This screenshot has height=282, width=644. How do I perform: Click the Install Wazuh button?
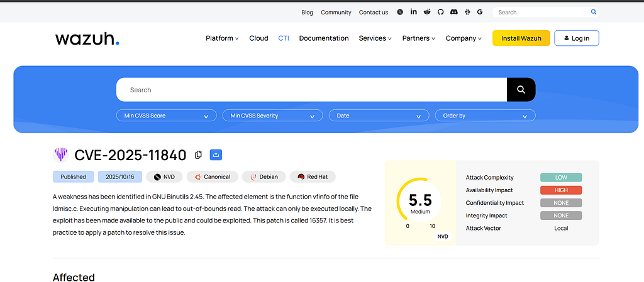coord(521,38)
